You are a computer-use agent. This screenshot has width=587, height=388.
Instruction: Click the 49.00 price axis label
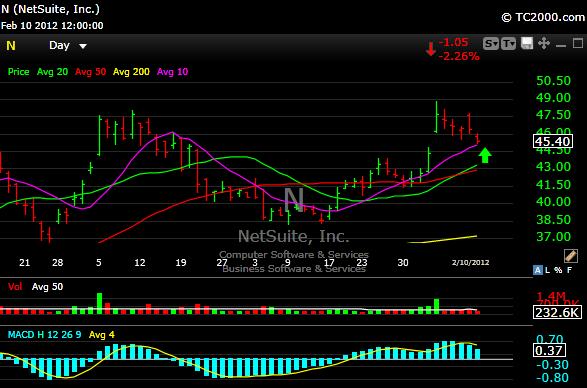553,98
